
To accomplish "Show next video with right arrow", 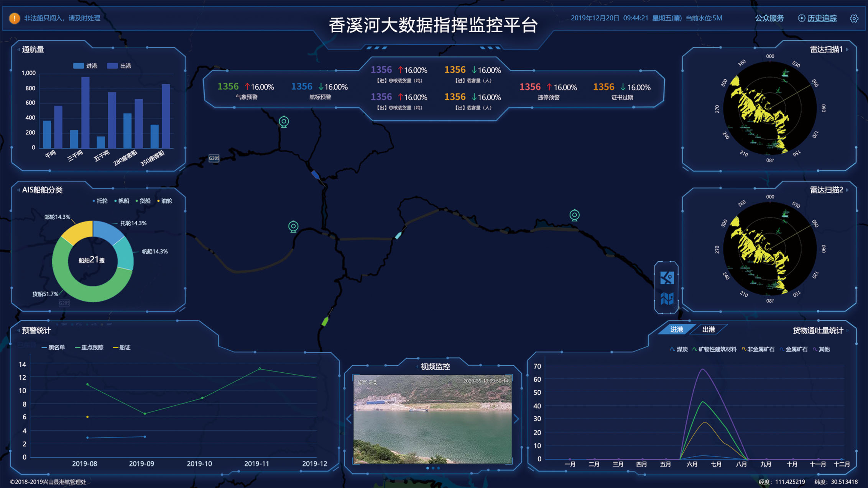I will point(516,419).
